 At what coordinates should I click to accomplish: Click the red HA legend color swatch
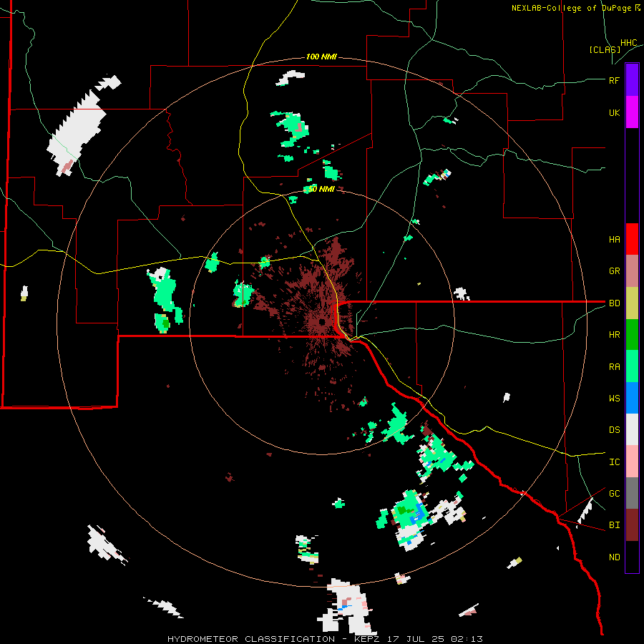(x=632, y=239)
